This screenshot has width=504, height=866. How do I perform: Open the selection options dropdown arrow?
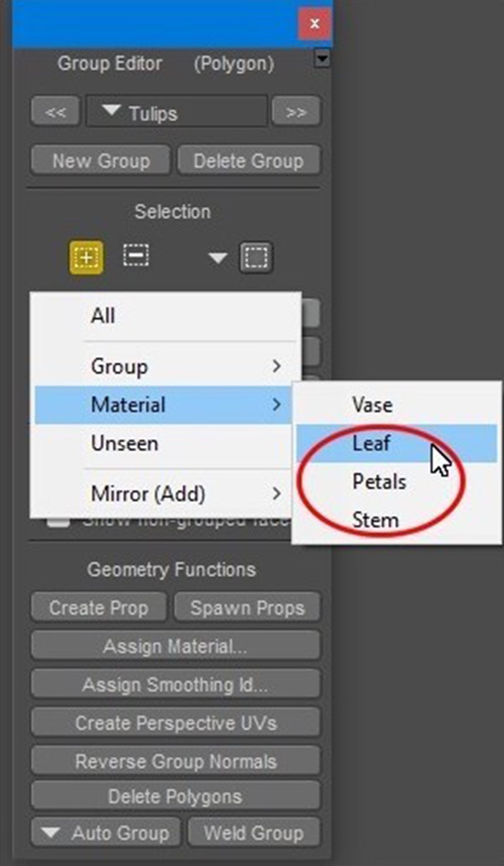pyautogui.click(x=217, y=258)
